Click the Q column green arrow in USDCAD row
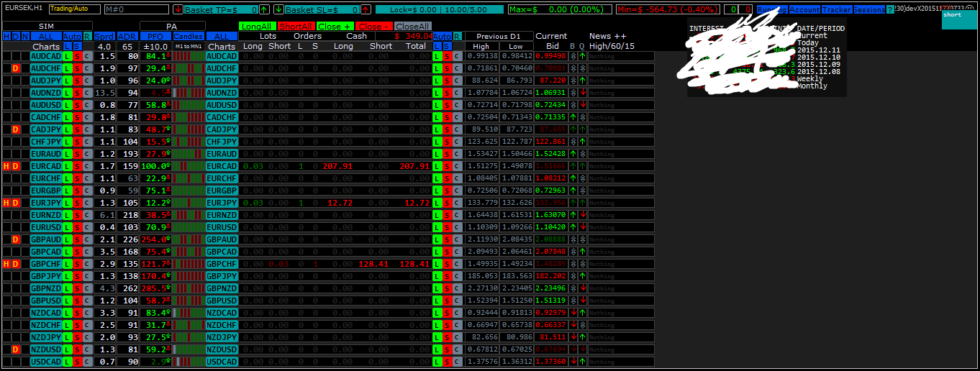The width and height of the screenshot is (980, 371). 582,362
